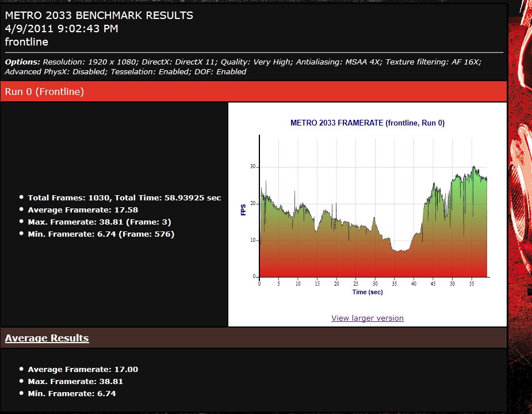Click 'Antialiasing: MSAA 4X' option text
Screen dimensions: 532x414
tap(338, 62)
